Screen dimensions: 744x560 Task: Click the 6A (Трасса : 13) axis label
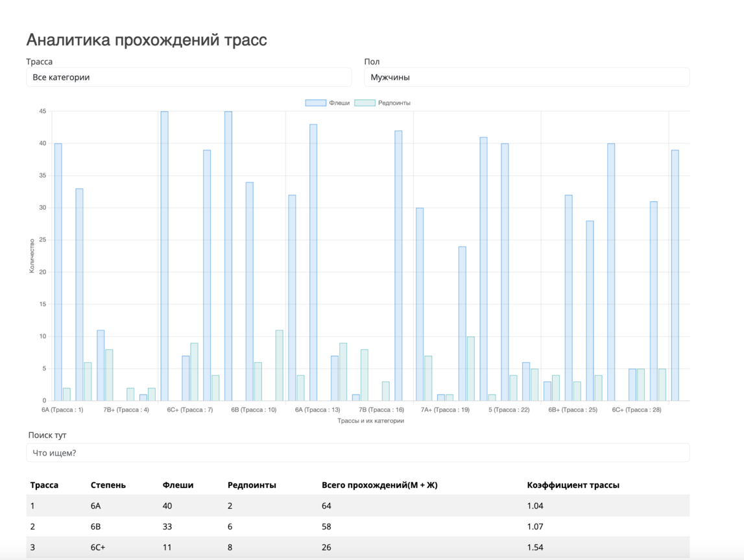[x=317, y=410]
